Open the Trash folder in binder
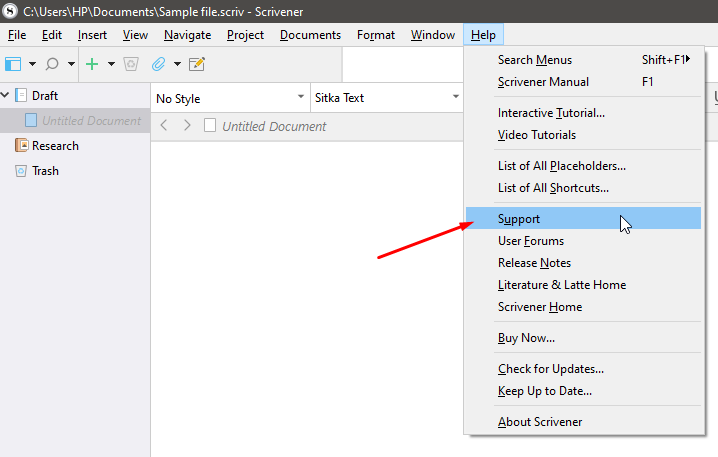The image size is (718, 457). (x=75, y=171)
